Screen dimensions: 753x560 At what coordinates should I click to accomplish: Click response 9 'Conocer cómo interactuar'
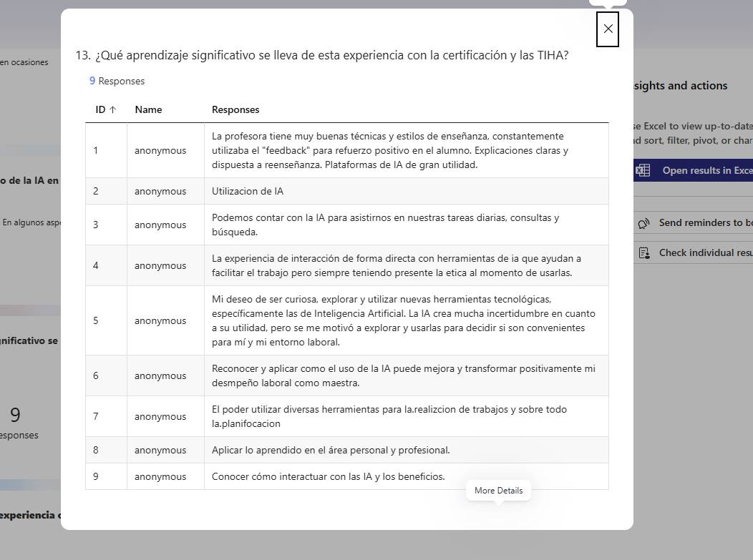coord(329,476)
